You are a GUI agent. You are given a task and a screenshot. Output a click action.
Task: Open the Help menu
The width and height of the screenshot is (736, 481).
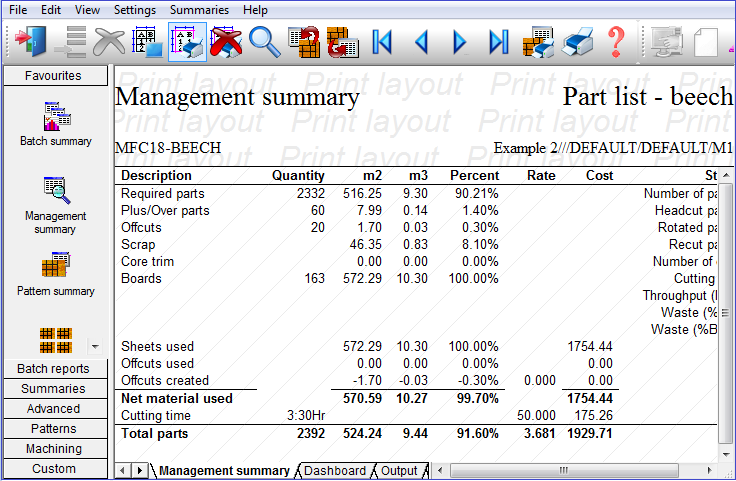(255, 9)
